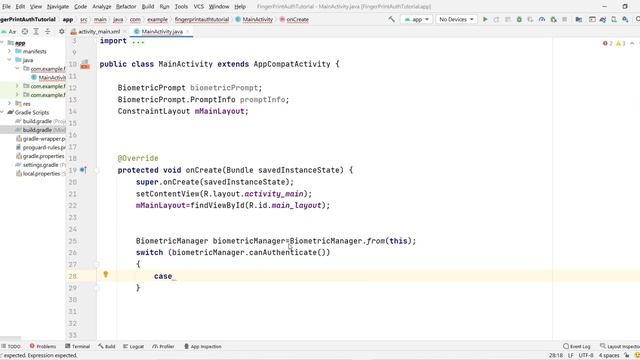This screenshot has height=360, width=640.
Task: Click the Profile app gauge icon
Action: click(x=542, y=19)
